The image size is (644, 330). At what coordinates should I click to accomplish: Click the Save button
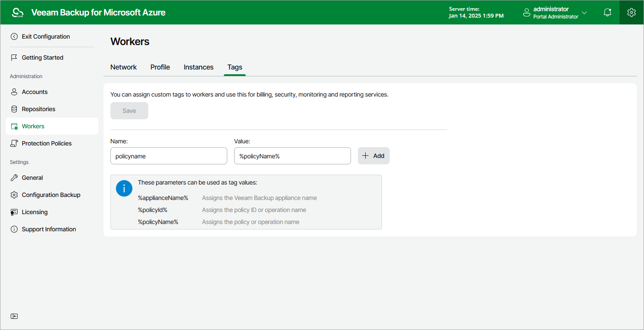129,111
